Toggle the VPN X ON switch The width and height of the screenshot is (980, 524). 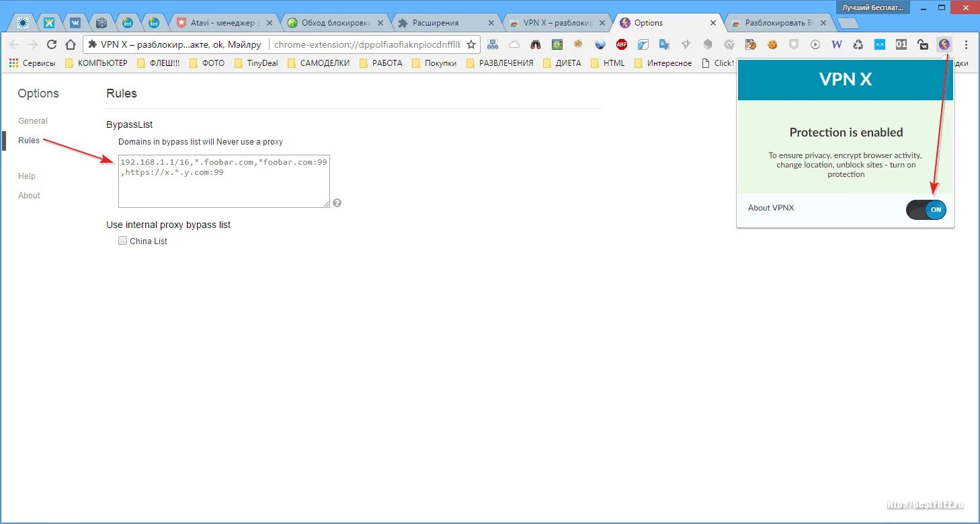point(926,210)
